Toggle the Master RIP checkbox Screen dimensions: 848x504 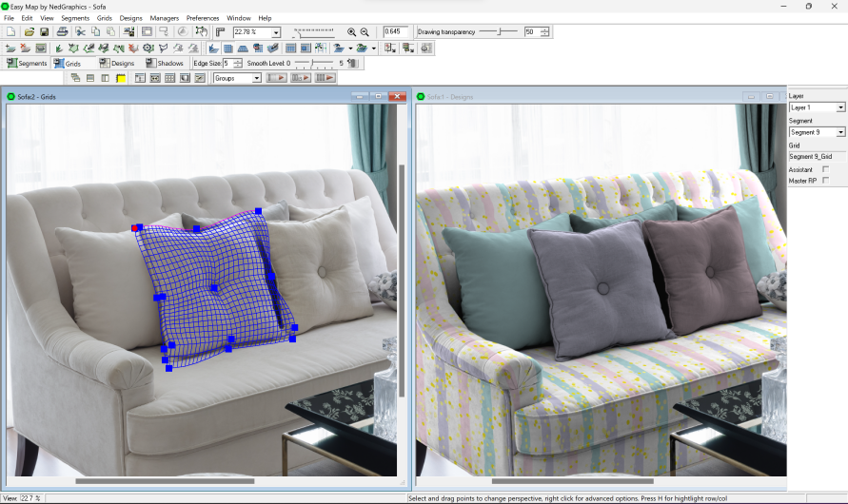point(825,181)
